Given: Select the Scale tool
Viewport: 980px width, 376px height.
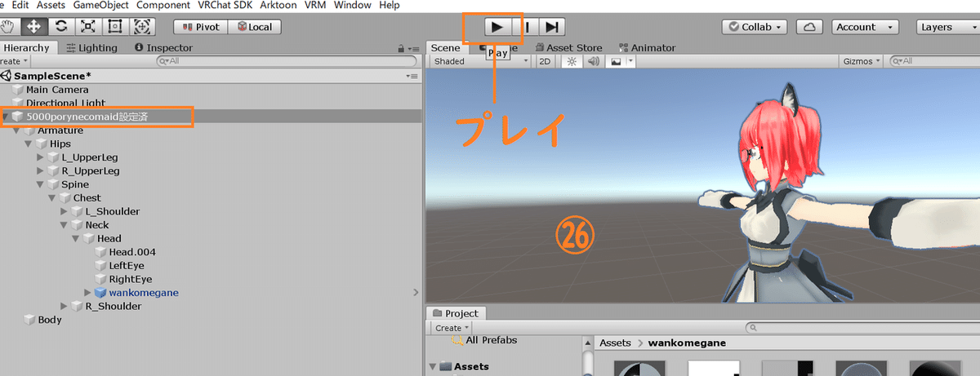Looking at the screenshot, I should pos(87,26).
